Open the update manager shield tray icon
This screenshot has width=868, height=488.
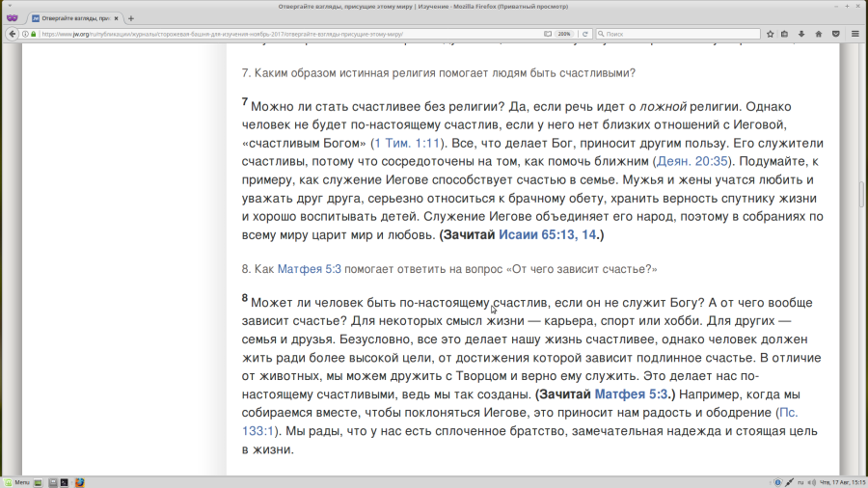click(777, 482)
